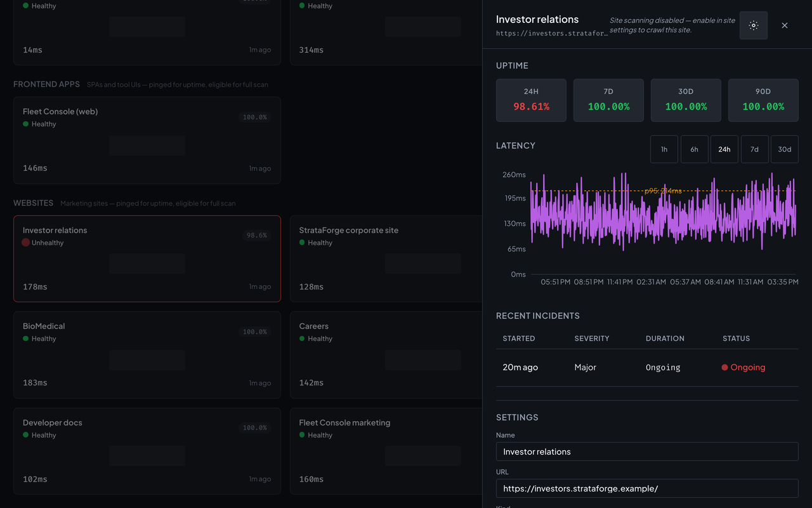Open the BioMedical site card
The width and height of the screenshot is (812, 508).
147,355
